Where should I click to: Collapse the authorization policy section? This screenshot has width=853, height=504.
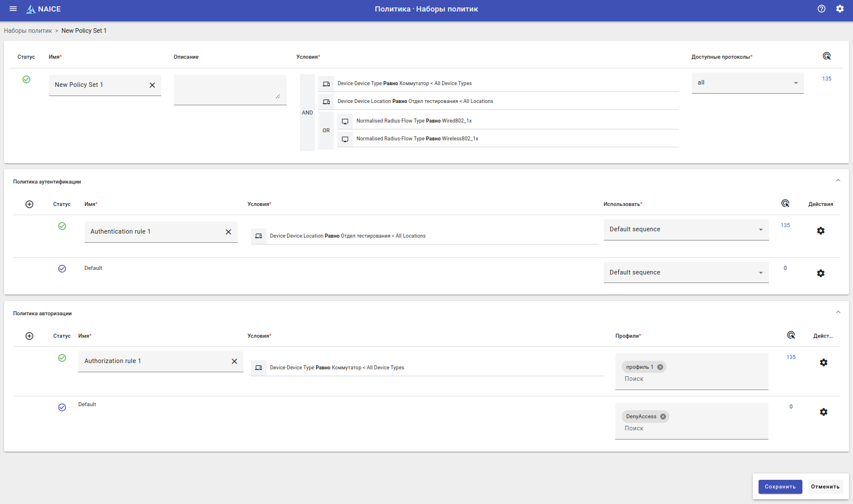(x=838, y=312)
